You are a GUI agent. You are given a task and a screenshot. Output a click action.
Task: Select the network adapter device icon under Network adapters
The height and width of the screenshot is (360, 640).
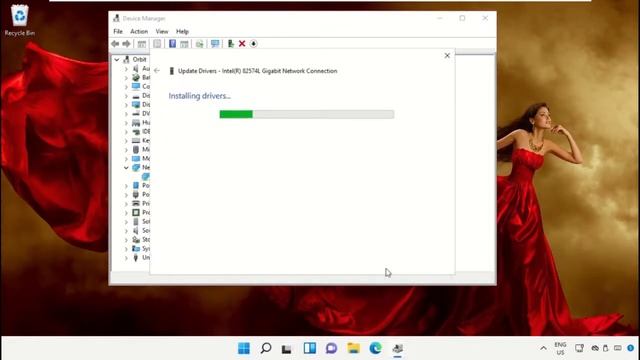146,177
